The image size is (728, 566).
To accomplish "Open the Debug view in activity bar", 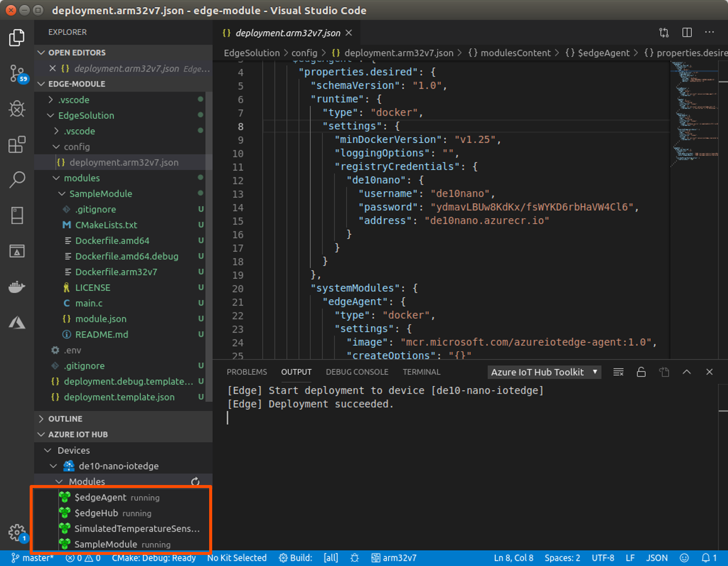I will (x=17, y=109).
